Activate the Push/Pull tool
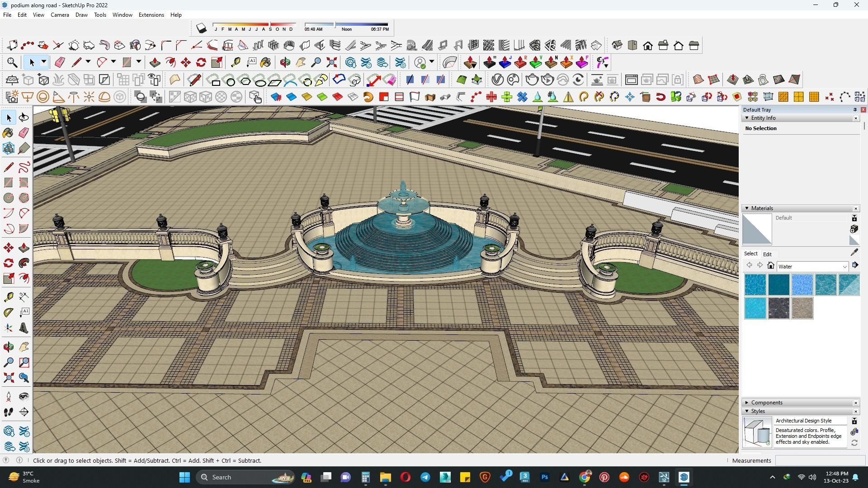The height and width of the screenshot is (488, 868). (x=24, y=248)
